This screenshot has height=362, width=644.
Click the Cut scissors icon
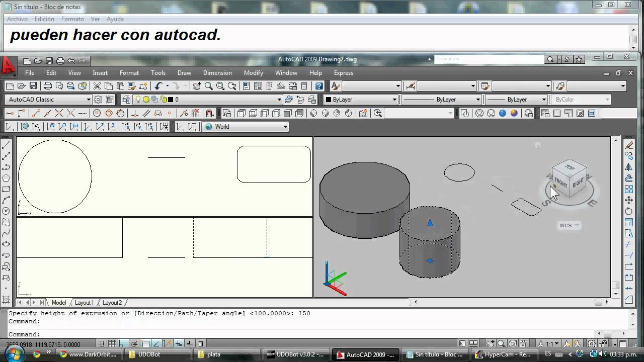97,86
